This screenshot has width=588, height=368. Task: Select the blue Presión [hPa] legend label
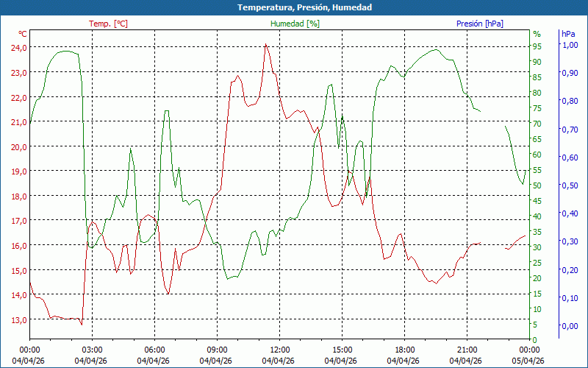coord(480,24)
